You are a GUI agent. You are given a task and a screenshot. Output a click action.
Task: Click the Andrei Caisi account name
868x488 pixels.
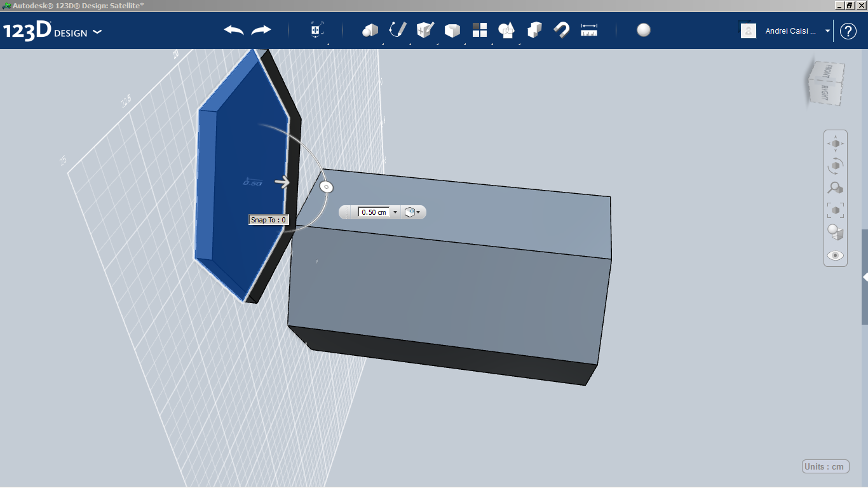[x=790, y=30]
